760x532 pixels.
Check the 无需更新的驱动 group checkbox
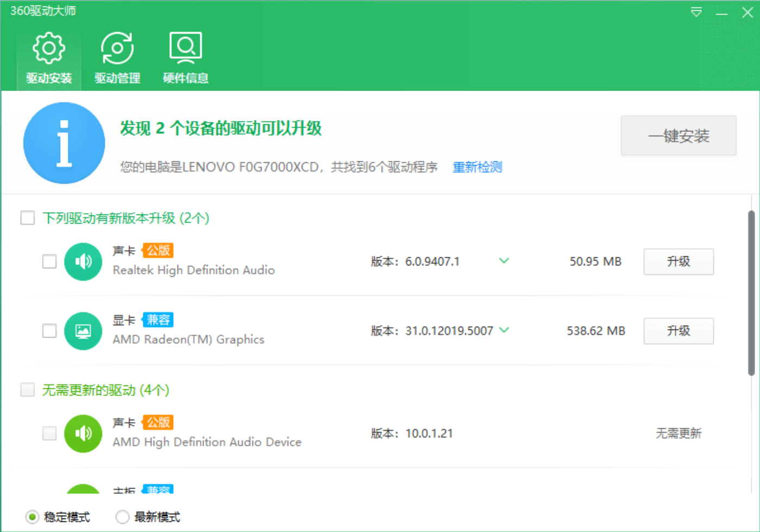click(x=28, y=390)
